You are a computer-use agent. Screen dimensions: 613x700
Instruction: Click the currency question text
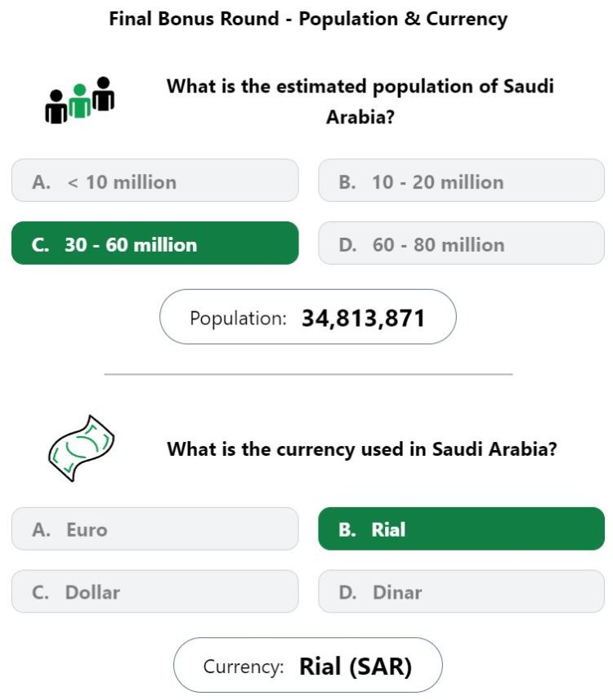click(x=362, y=449)
